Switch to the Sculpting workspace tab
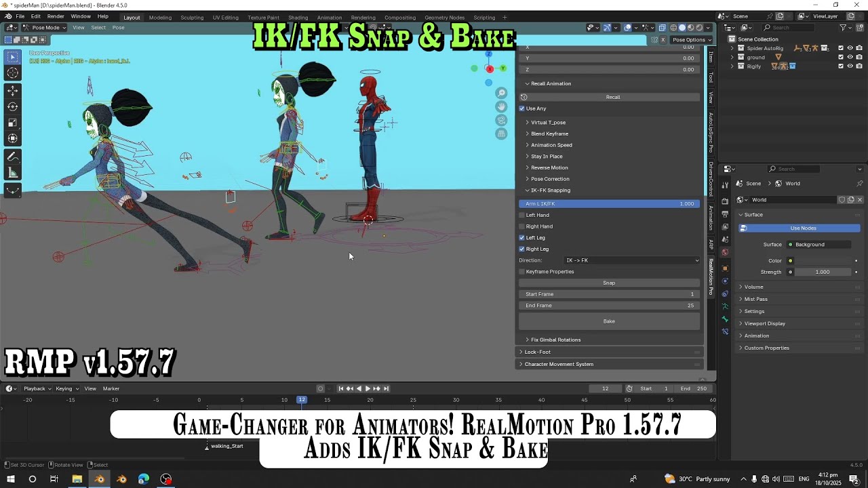Screen dimensions: 868x488 (x=192, y=17)
